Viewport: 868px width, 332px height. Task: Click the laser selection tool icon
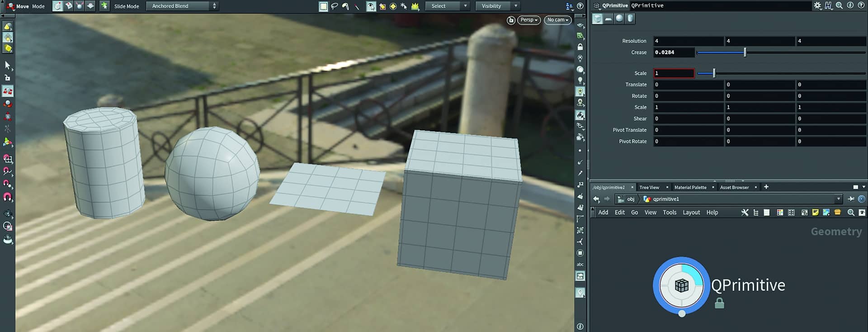point(357,6)
